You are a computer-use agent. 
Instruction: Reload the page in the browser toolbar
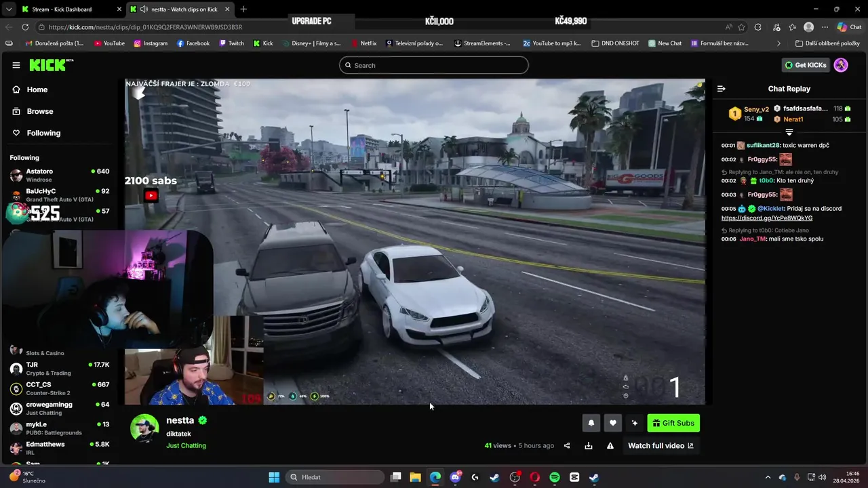click(25, 27)
